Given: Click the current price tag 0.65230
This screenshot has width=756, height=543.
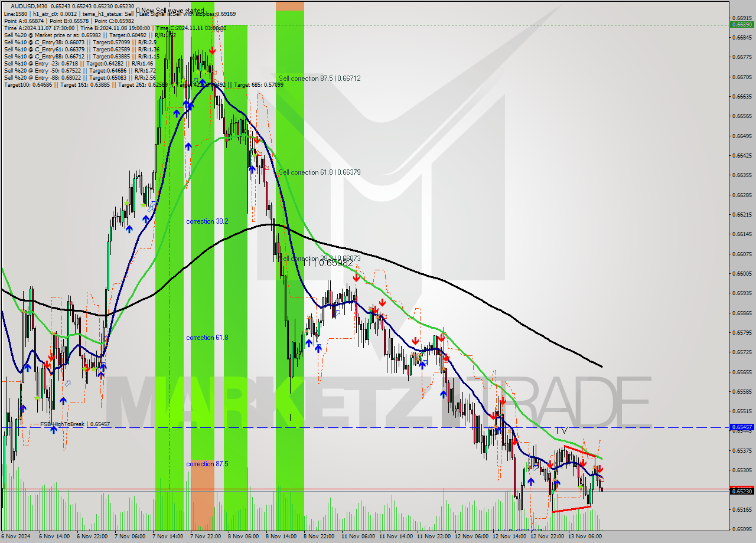Looking at the screenshot, I should point(742,491).
